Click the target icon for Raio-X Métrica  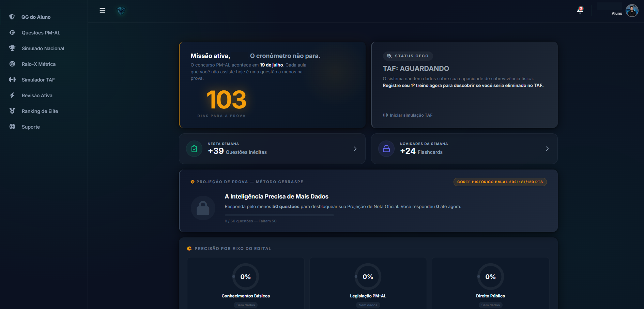click(12, 64)
